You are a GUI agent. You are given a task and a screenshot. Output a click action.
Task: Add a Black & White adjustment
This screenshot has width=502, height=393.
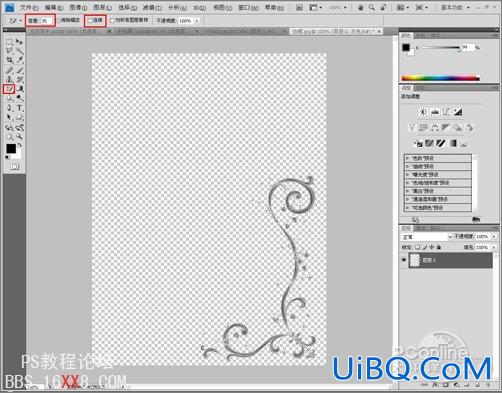point(446,128)
